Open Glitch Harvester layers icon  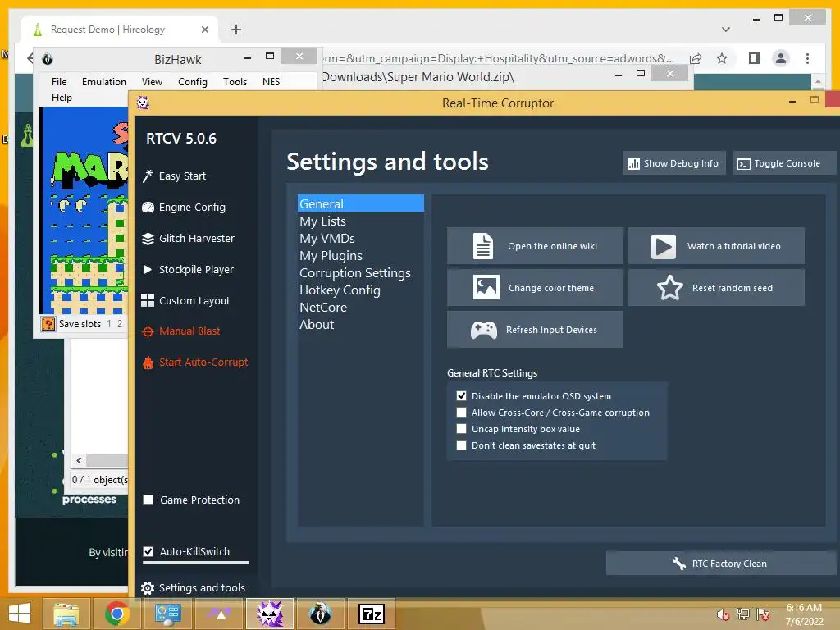tap(148, 239)
